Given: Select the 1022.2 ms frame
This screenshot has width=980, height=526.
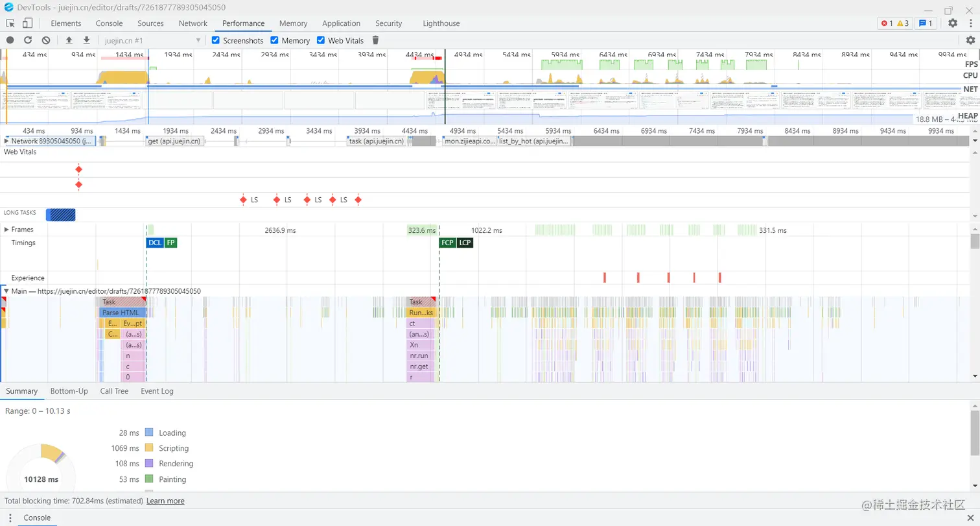Looking at the screenshot, I should (x=487, y=230).
